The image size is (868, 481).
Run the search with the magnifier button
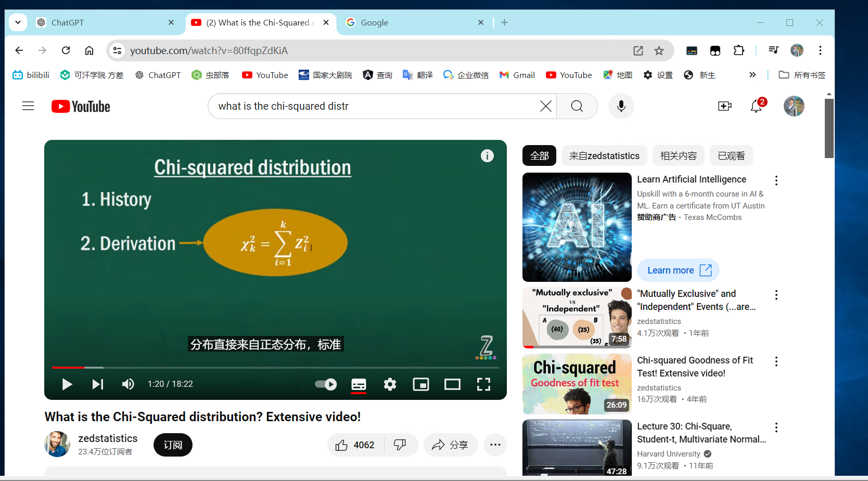[x=577, y=106]
